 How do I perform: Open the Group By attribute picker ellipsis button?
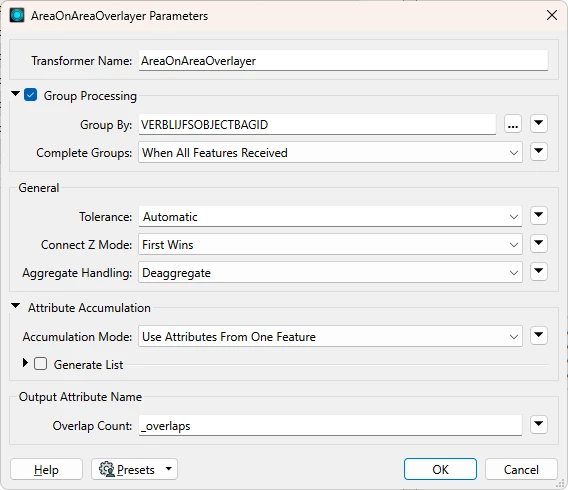(x=513, y=124)
